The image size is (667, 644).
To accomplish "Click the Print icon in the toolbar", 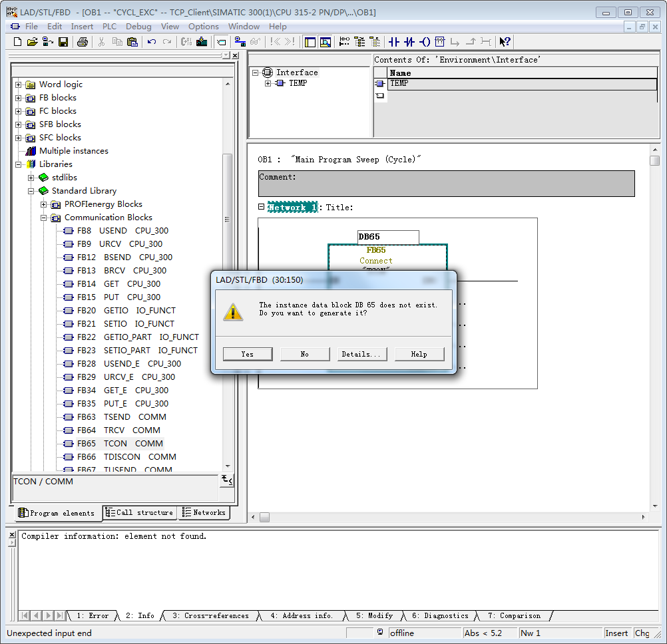I will 82,42.
